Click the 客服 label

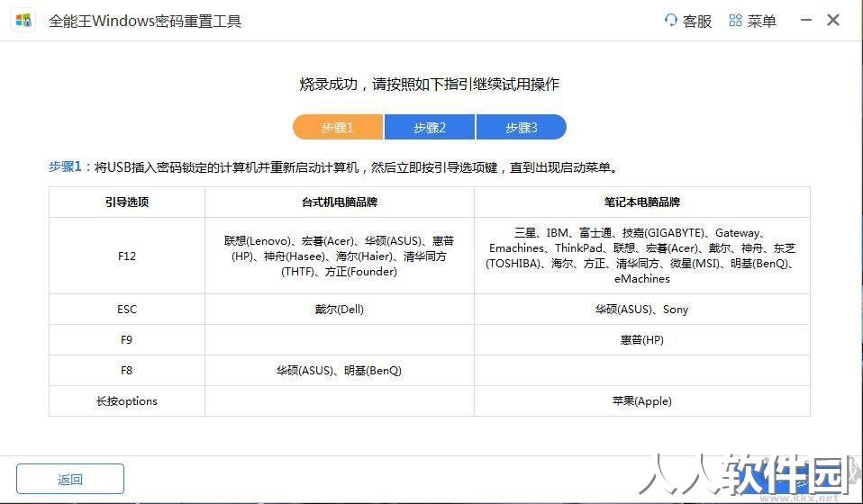(x=696, y=22)
